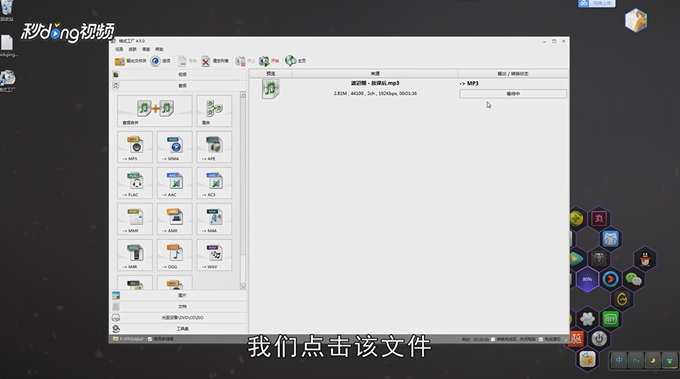Screen dimensions: 680x379
Task: Choose the -> WAV converter icon
Action: pos(214,255)
